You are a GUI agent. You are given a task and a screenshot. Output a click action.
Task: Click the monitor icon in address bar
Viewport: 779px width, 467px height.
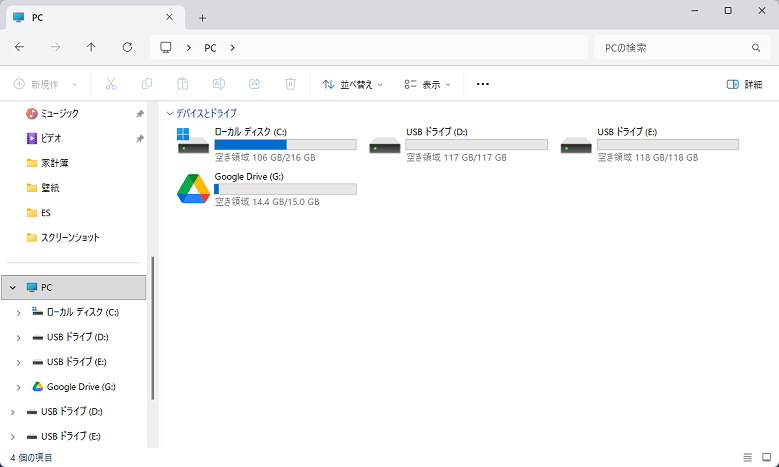tap(165, 47)
